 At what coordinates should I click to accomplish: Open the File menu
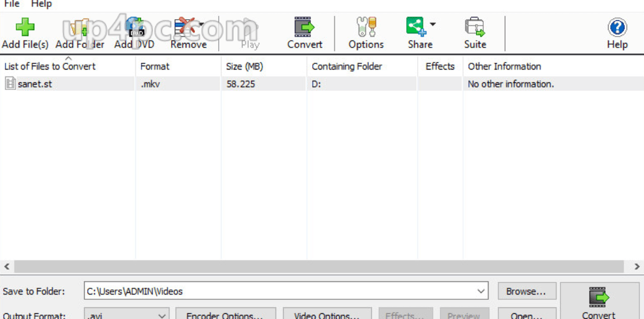click(12, 5)
